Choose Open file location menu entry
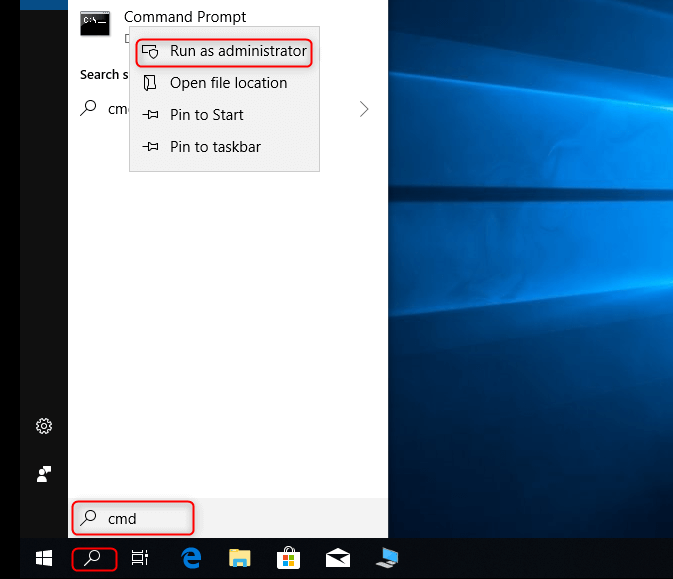 pos(224,83)
